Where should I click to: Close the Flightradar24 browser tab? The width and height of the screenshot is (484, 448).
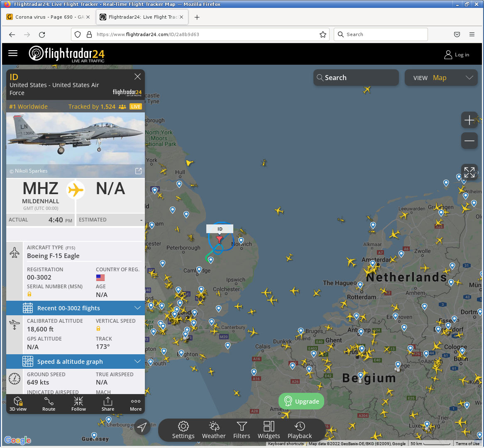[x=181, y=17]
